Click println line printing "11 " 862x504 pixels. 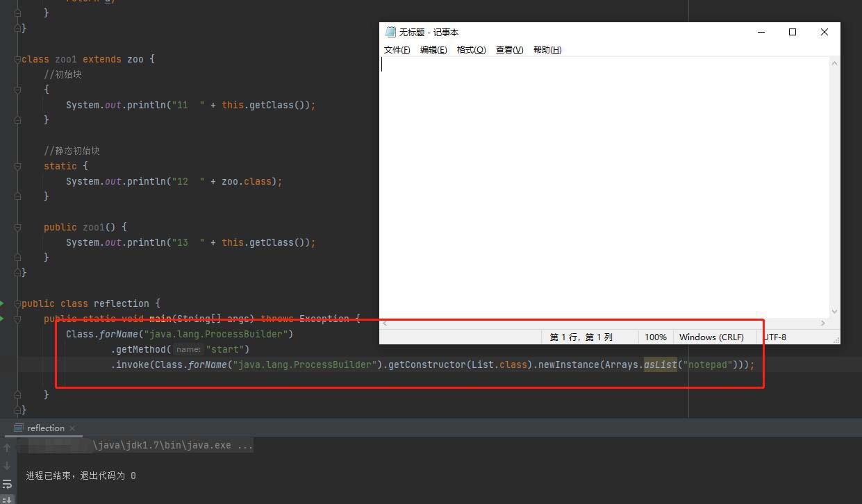click(x=190, y=105)
